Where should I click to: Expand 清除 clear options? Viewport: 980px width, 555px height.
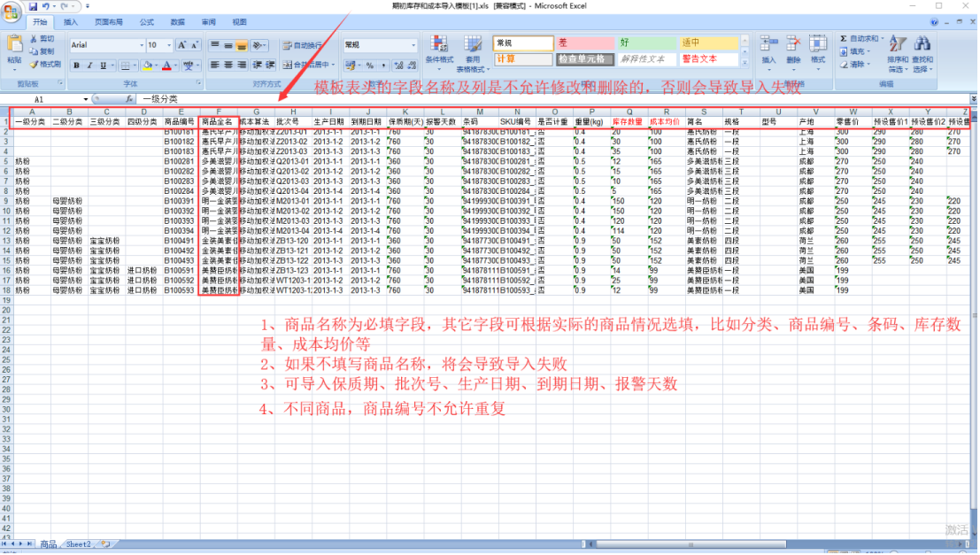coord(868,65)
